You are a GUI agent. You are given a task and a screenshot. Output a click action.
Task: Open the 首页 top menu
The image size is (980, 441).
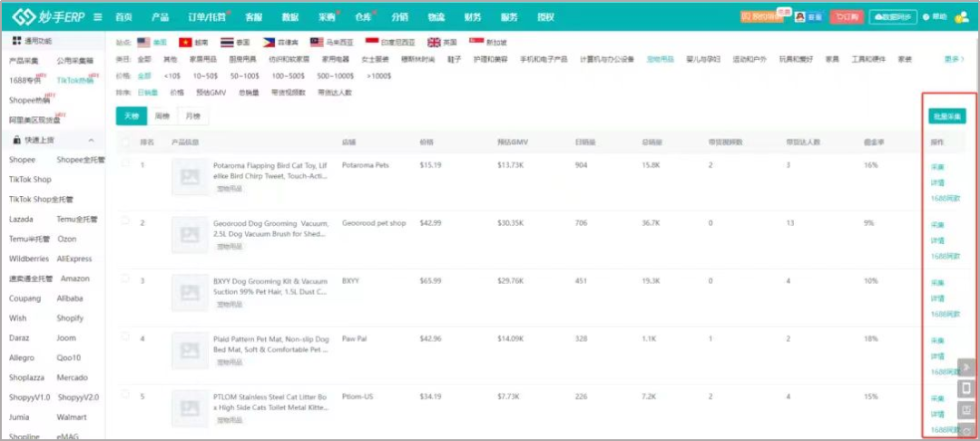(123, 17)
